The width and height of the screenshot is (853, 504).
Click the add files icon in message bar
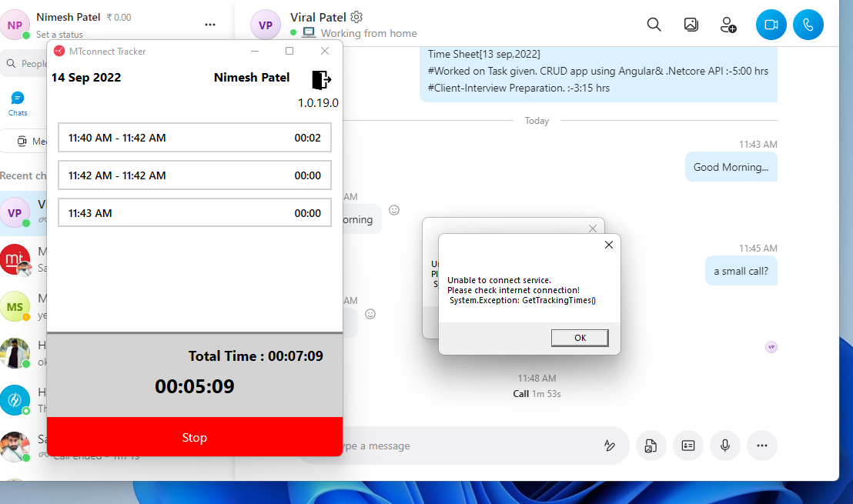[651, 446]
